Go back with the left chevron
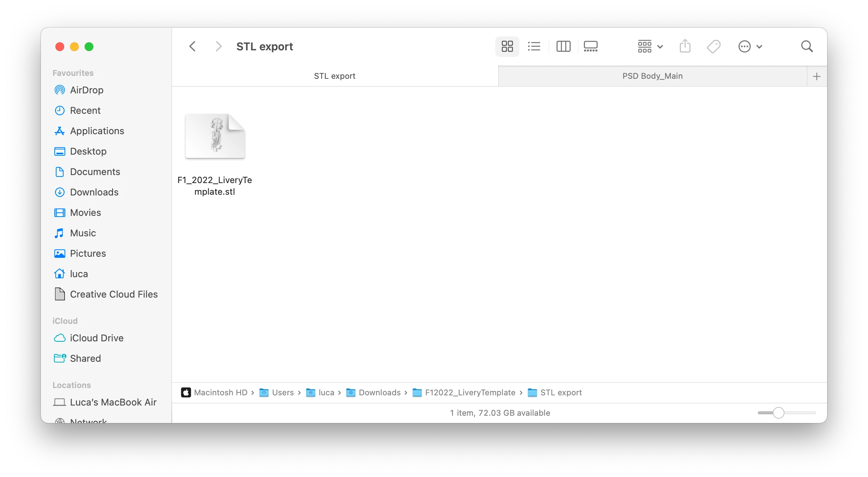This screenshot has width=868, height=477. [193, 46]
